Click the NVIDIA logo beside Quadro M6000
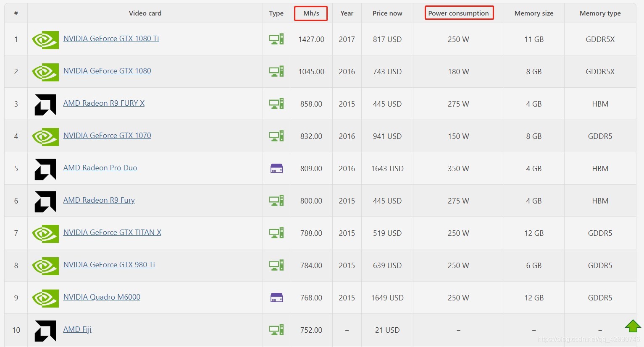 [x=45, y=299]
